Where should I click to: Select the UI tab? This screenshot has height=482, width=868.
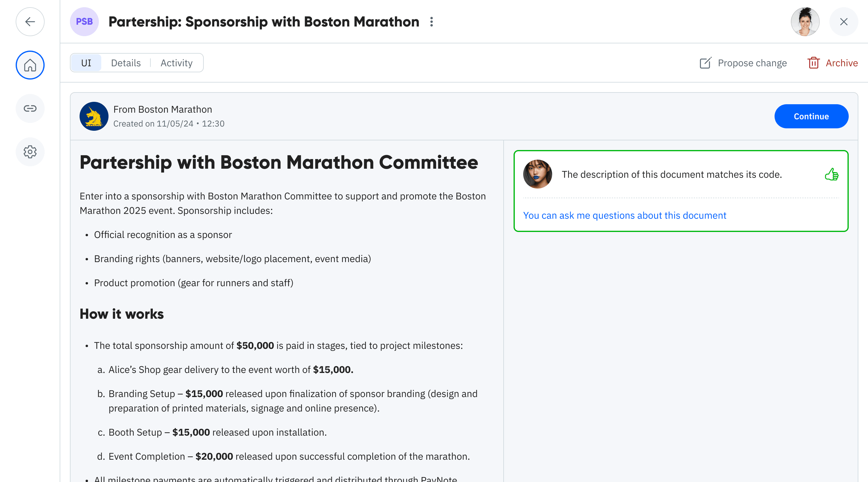pos(86,63)
